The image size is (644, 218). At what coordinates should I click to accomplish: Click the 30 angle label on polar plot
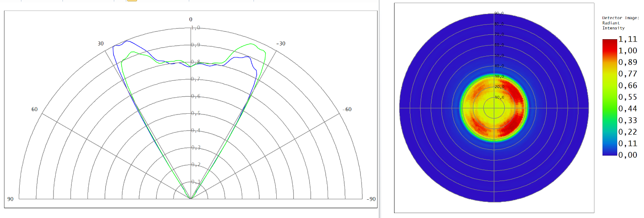pyautogui.click(x=101, y=43)
